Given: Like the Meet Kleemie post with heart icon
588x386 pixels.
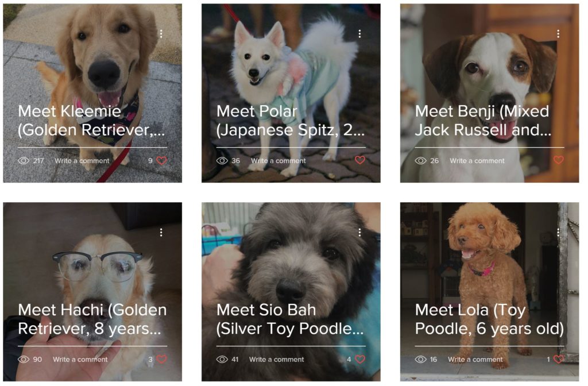Looking at the screenshot, I should point(161,161).
